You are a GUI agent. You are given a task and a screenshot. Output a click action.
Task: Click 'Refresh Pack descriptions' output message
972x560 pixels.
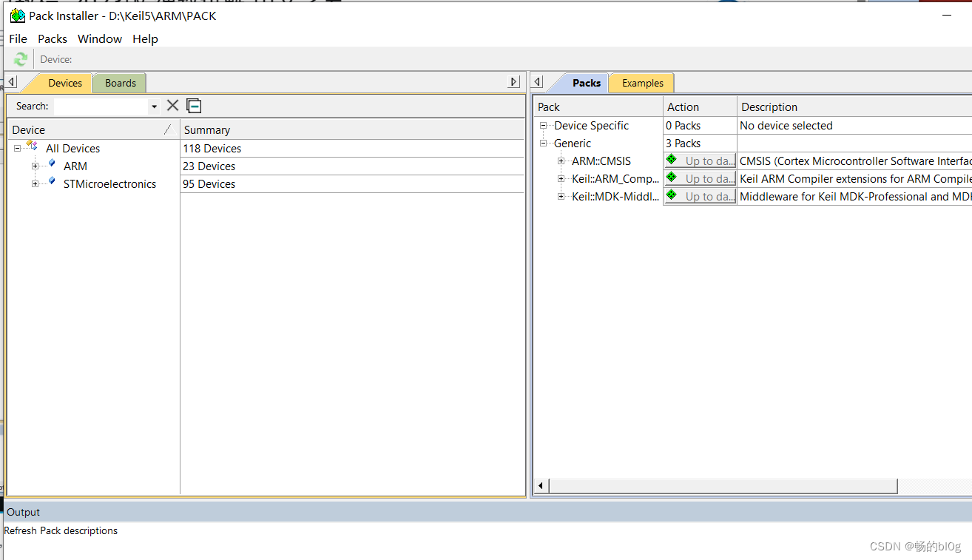pyautogui.click(x=61, y=530)
